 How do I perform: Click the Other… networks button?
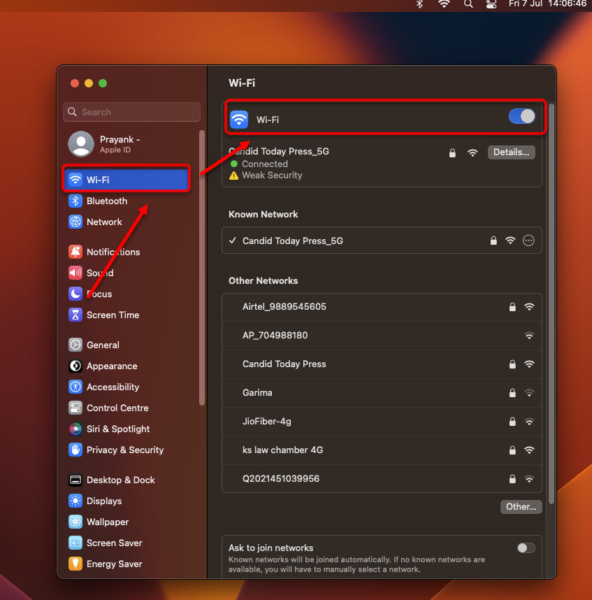pos(521,507)
